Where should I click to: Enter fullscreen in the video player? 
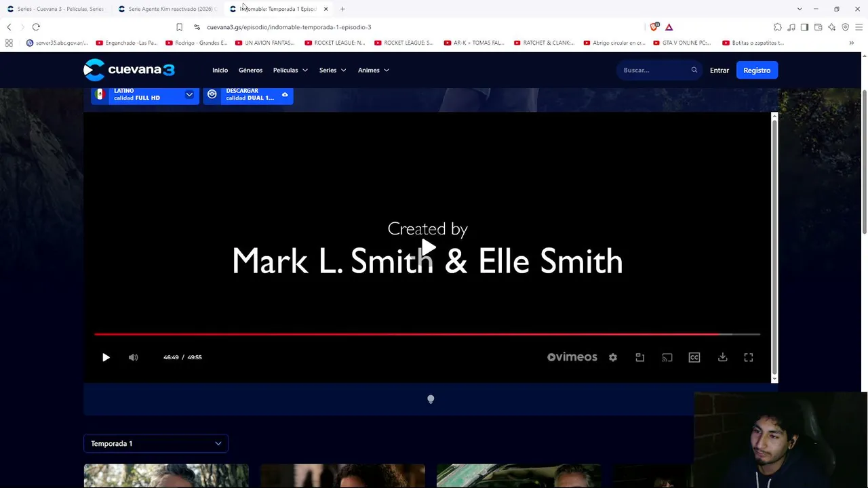coord(749,357)
